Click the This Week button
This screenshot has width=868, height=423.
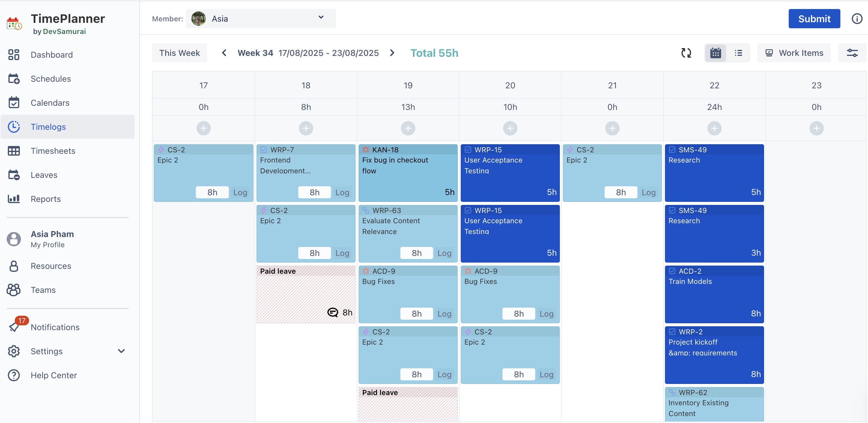tap(179, 53)
